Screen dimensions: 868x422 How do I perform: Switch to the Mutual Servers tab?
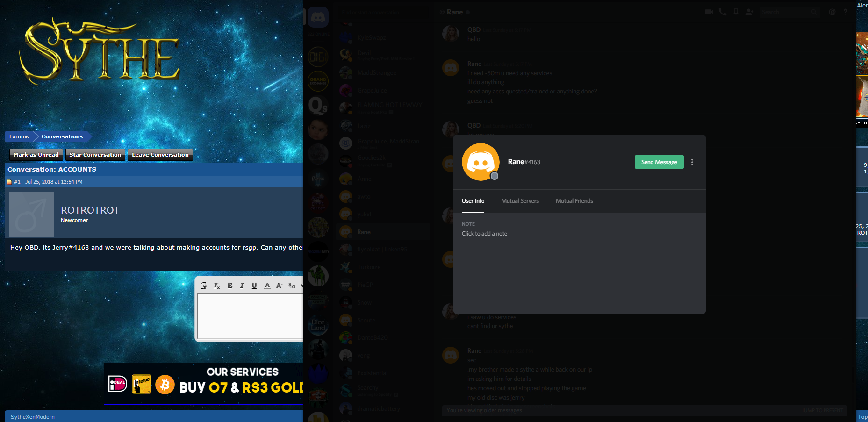[x=520, y=201]
